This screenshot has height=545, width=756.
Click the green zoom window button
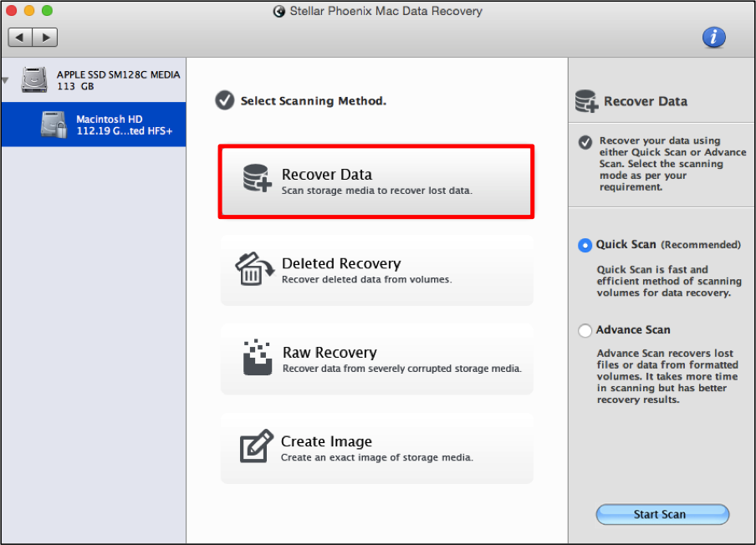coord(47,11)
